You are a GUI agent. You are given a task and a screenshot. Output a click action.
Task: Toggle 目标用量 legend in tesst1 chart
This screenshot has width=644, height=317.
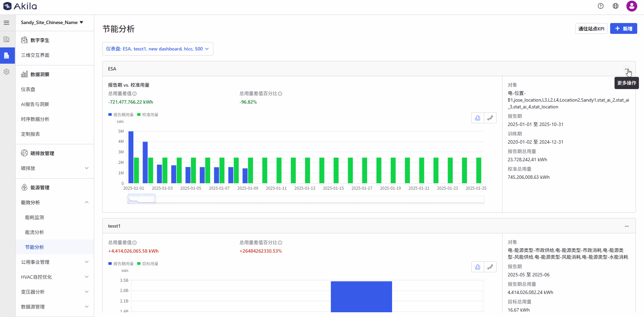[148, 264]
